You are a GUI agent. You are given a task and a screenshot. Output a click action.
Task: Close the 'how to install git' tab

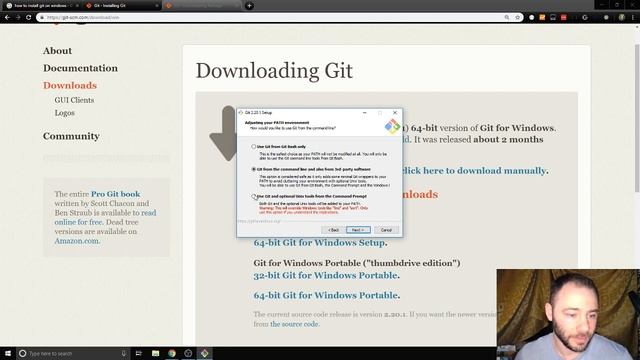point(77,6)
